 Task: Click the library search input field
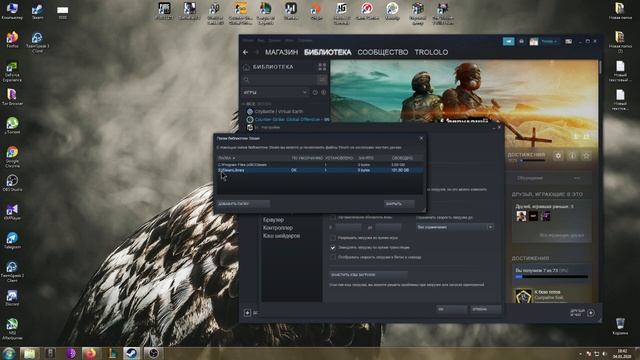(280, 80)
